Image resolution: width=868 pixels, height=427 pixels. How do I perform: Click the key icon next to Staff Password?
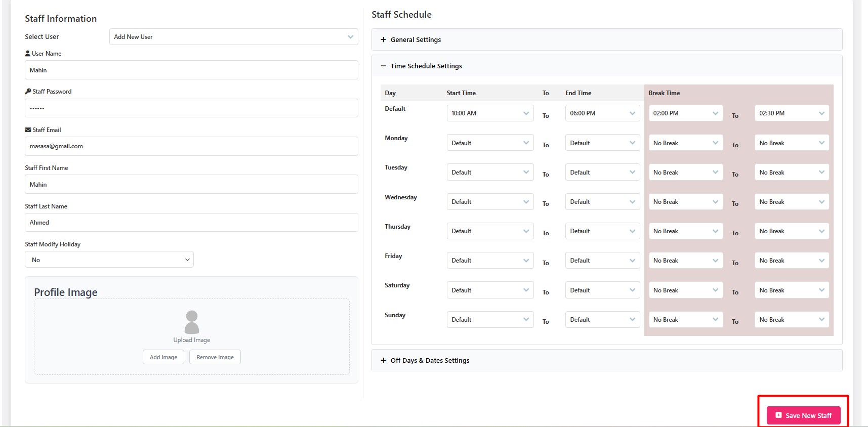pyautogui.click(x=28, y=92)
